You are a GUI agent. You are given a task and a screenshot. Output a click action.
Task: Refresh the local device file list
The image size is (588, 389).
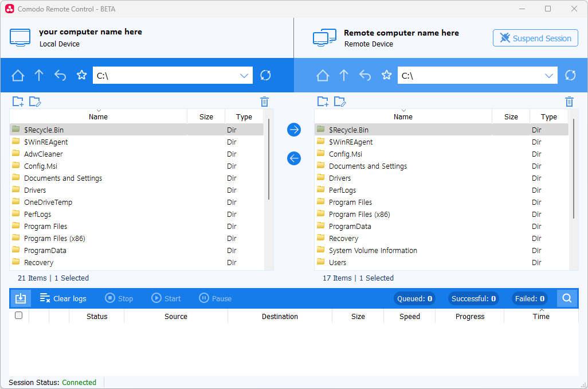[265, 75]
